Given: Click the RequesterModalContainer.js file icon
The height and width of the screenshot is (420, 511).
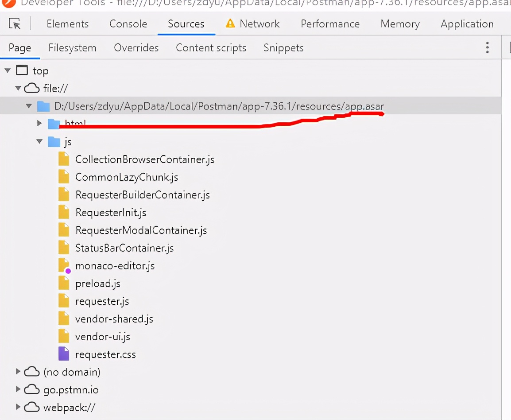Looking at the screenshot, I should click(64, 230).
